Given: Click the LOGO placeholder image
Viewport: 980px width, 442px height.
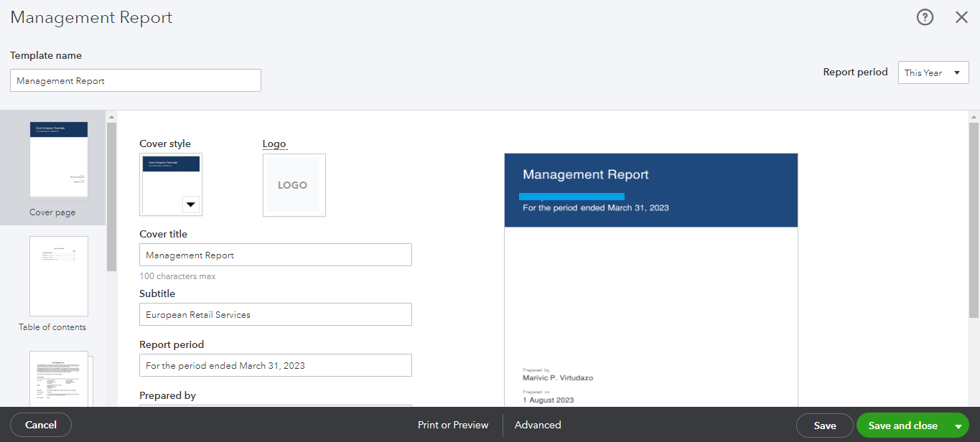Looking at the screenshot, I should click(x=294, y=184).
